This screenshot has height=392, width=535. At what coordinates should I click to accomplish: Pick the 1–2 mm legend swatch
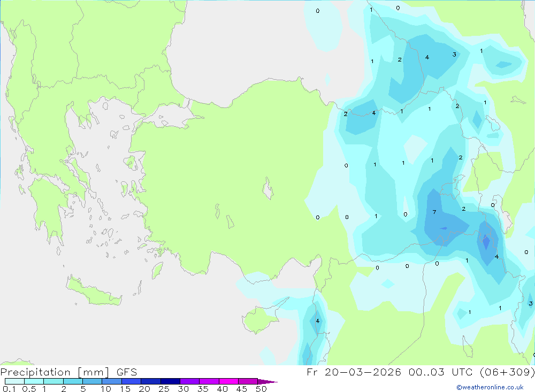pyautogui.click(x=53, y=381)
